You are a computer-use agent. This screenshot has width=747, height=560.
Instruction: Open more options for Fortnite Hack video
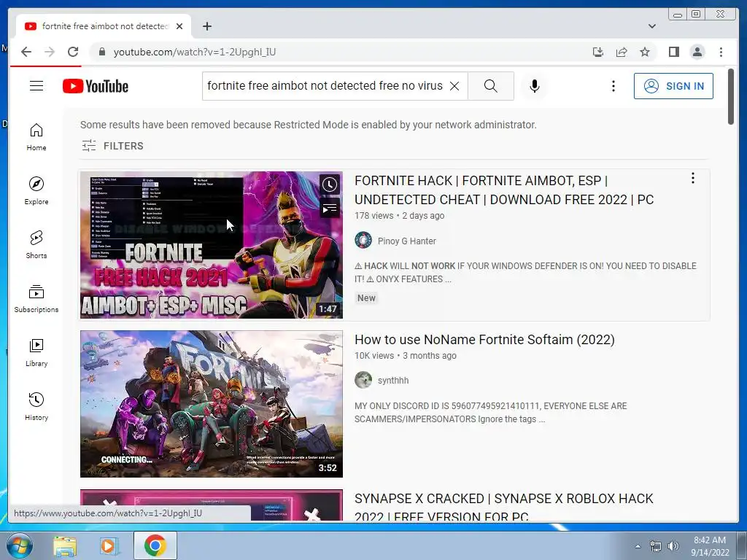[x=693, y=178]
